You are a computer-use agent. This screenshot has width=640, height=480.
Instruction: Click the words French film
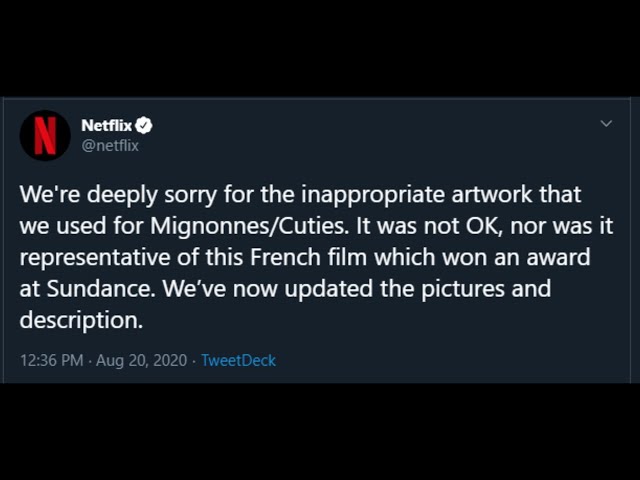tap(309, 257)
